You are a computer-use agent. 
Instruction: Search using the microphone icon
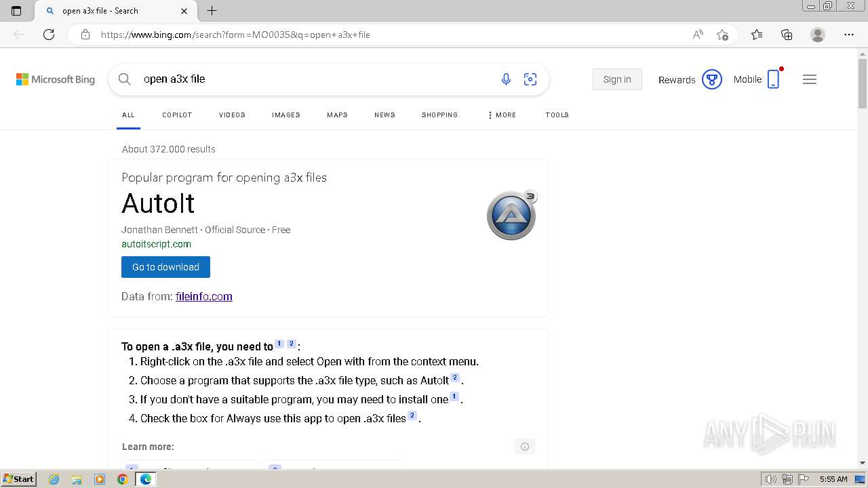point(506,79)
